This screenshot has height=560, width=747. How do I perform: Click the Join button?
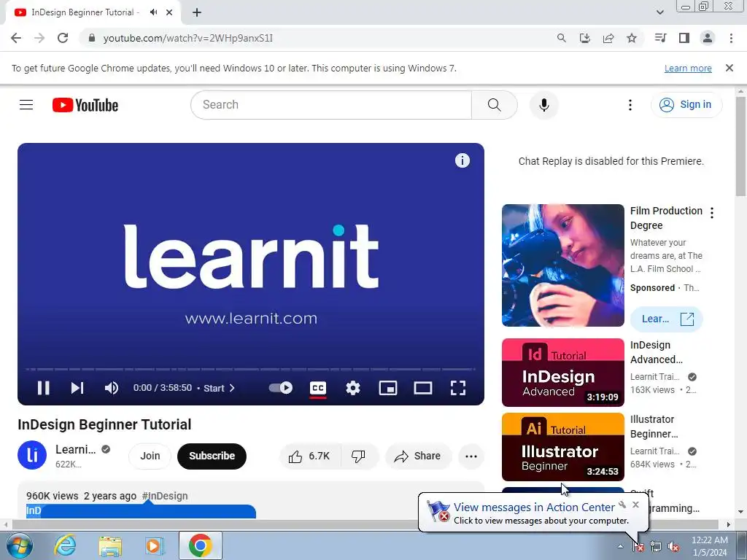pos(150,456)
